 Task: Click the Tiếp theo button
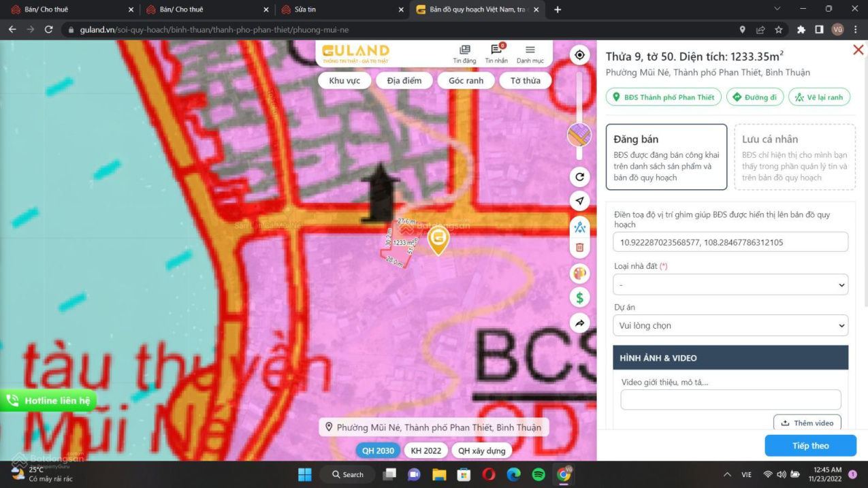coord(810,446)
